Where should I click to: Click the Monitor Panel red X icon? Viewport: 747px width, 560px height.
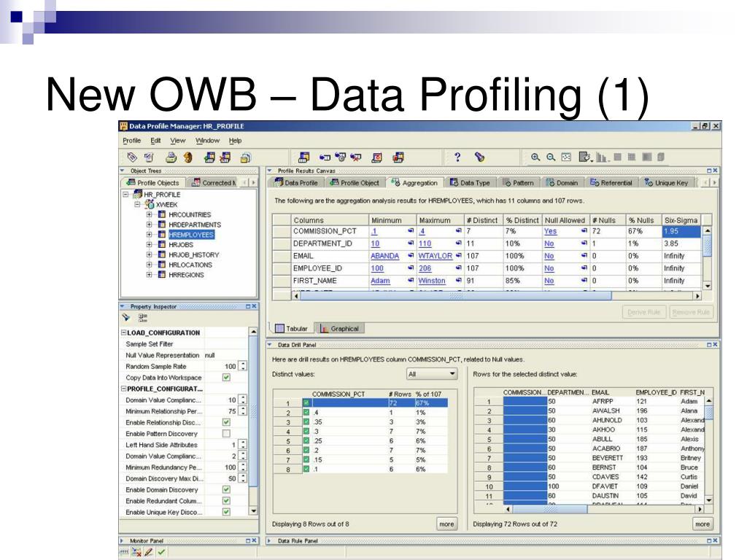pos(136,552)
